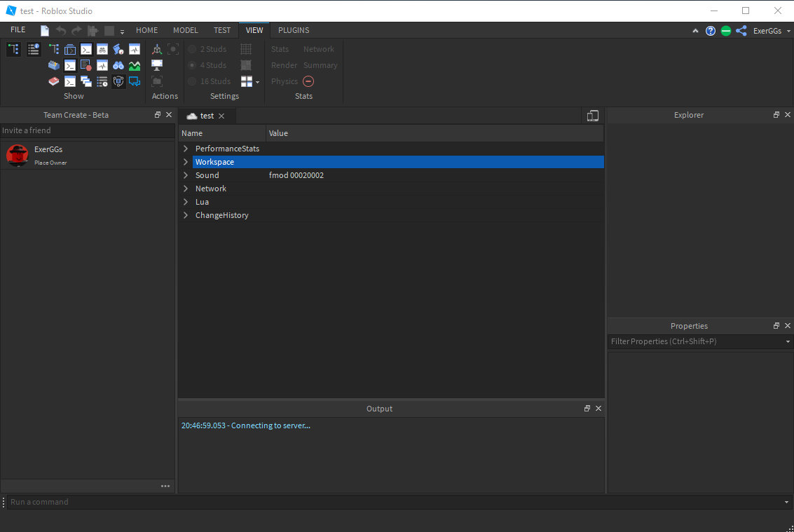This screenshot has width=794, height=532.
Task: Expand the PerformanceStats tree row
Action: pos(186,149)
